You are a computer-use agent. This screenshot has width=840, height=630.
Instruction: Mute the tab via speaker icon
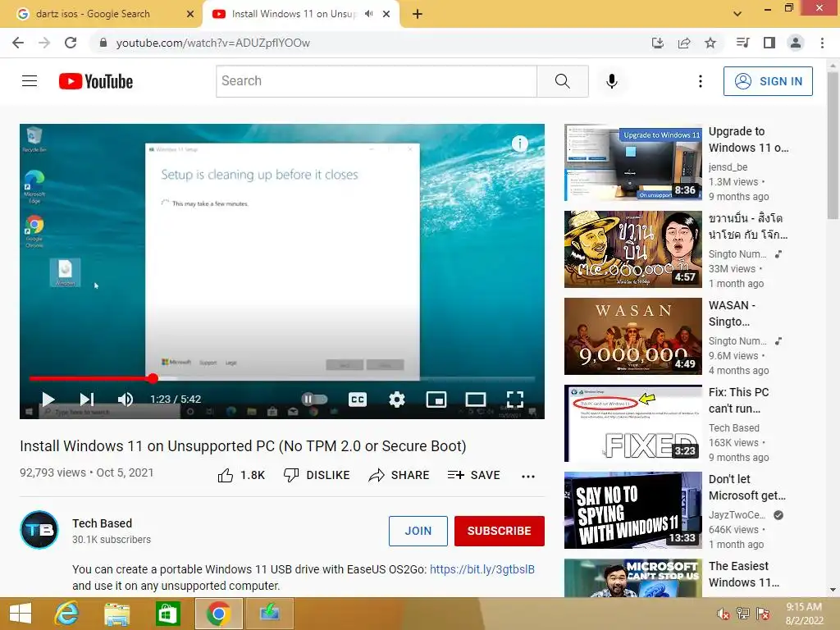368,14
